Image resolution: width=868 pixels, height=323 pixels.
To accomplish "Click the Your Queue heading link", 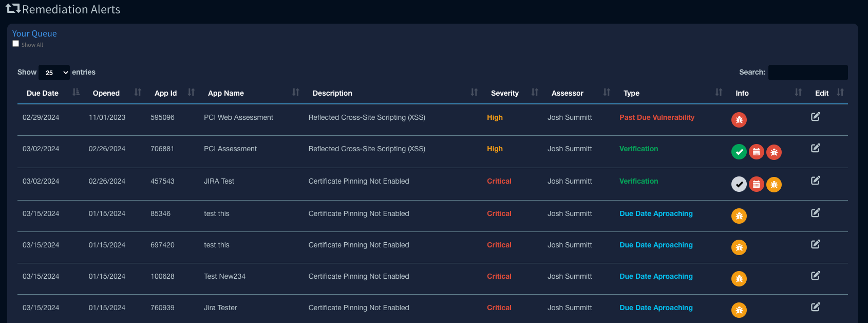I will pyautogui.click(x=34, y=33).
